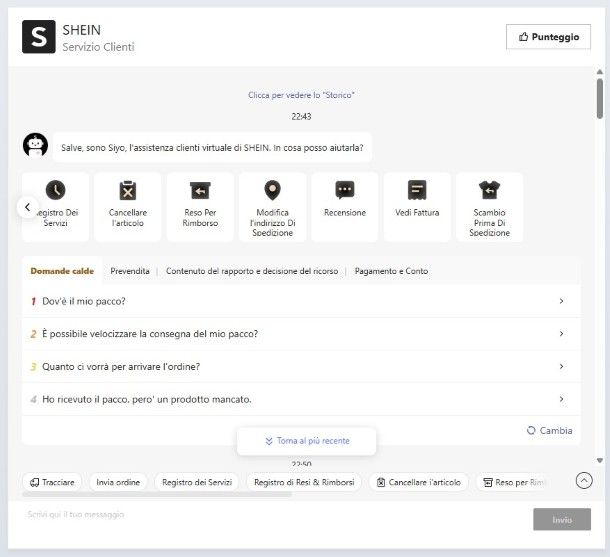Open the Pagamento e Conto tab

pyautogui.click(x=391, y=271)
